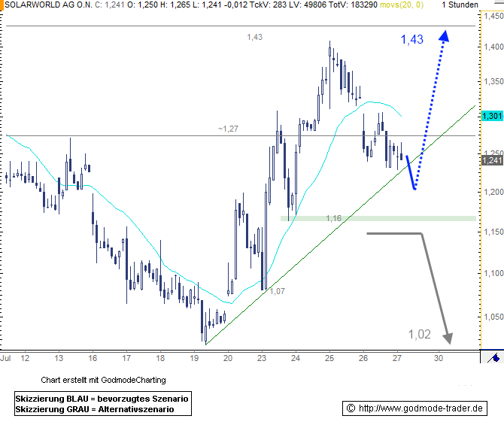Click the 'Jul' month label on time axis
The image size is (504, 431).
point(5,358)
